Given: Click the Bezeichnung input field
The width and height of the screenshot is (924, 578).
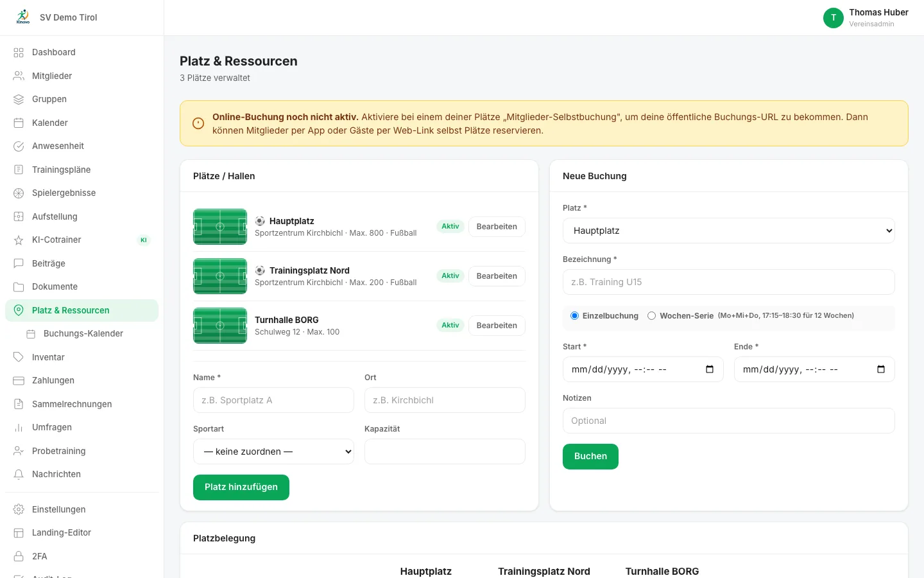Looking at the screenshot, I should pyautogui.click(x=729, y=282).
